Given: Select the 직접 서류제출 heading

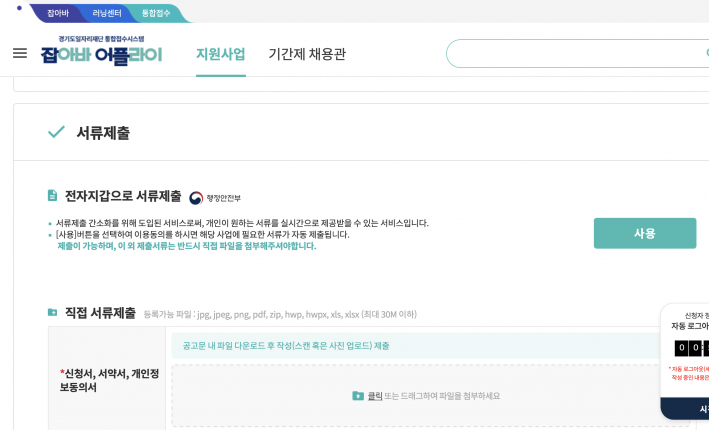Looking at the screenshot, I should (100, 313).
